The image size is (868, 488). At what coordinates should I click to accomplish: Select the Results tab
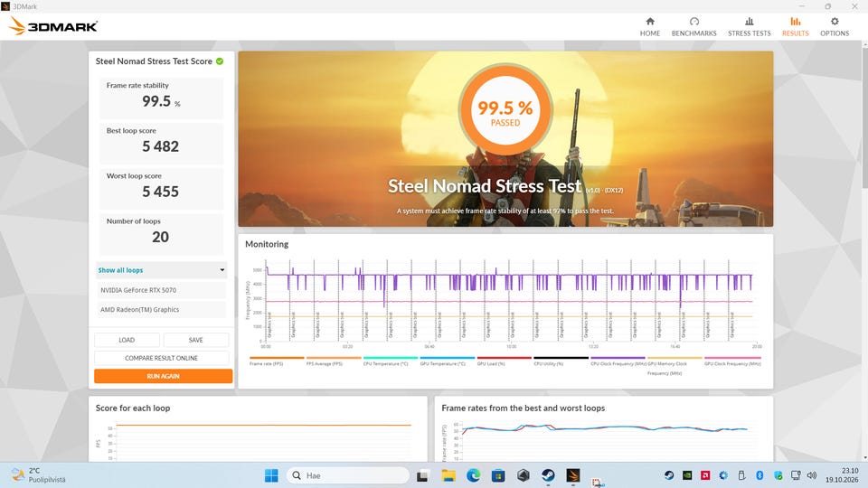pos(795,26)
